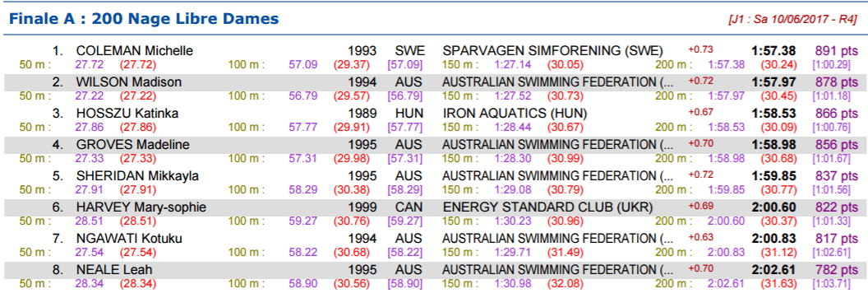Click 100 m time 58.90 in purple

click(x=303, y=284)
